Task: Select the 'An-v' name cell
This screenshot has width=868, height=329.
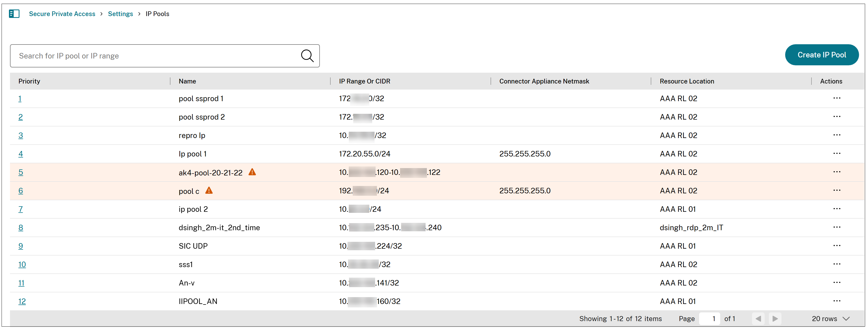Action: tap(187, 283)
